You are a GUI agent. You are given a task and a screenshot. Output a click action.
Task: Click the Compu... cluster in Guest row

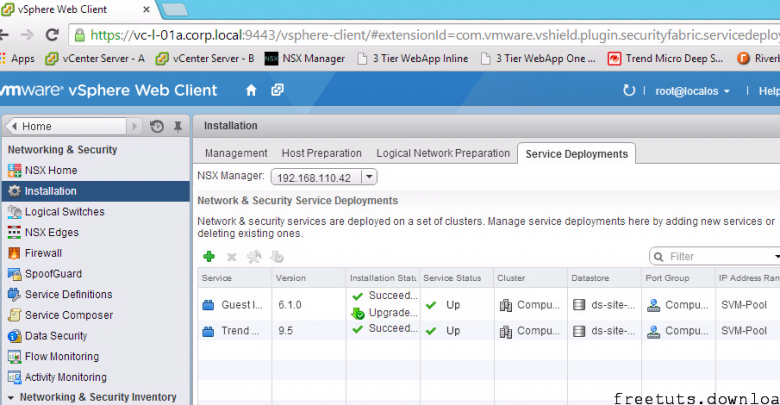530,305
